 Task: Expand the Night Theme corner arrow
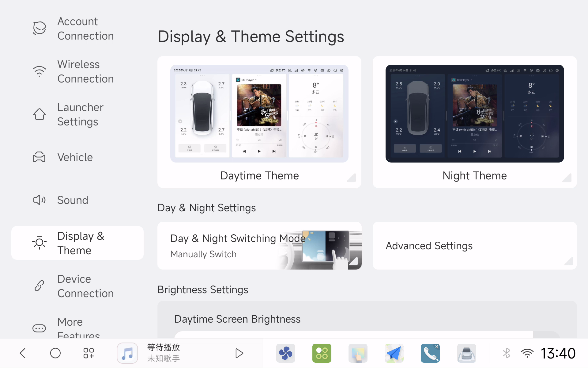click(567, 178)
